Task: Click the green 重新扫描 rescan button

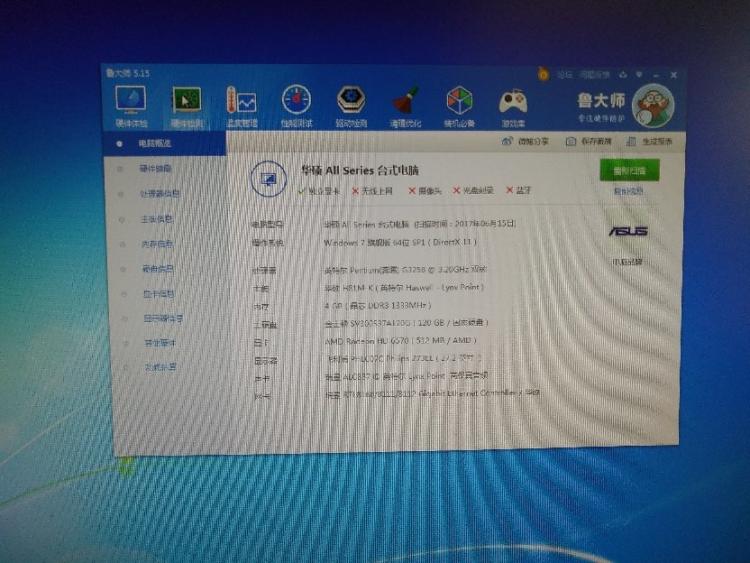Action: (x=629, y=170)
